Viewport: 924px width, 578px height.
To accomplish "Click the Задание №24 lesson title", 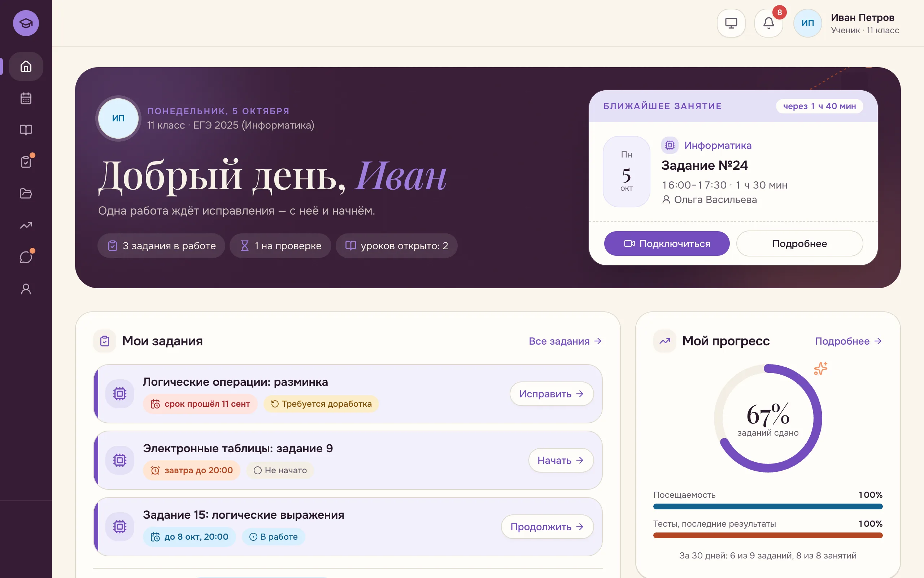I will tap(705, 165).
